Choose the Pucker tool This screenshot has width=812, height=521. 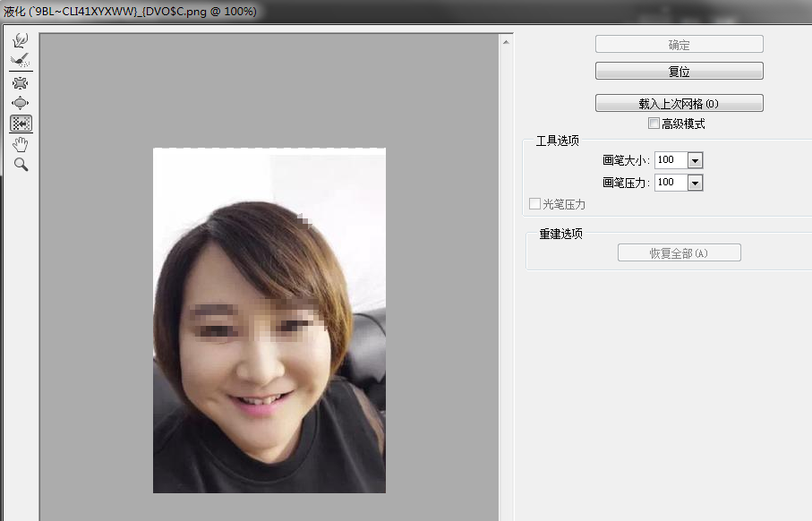[x=21, y=83]
